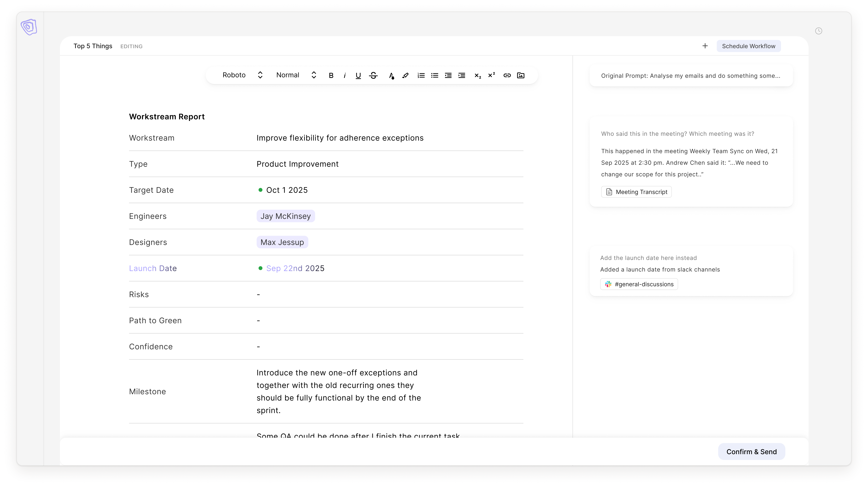Open the Meeting Transcript attachment
This screenshot has height=487, width=868.
coord(636,192)
